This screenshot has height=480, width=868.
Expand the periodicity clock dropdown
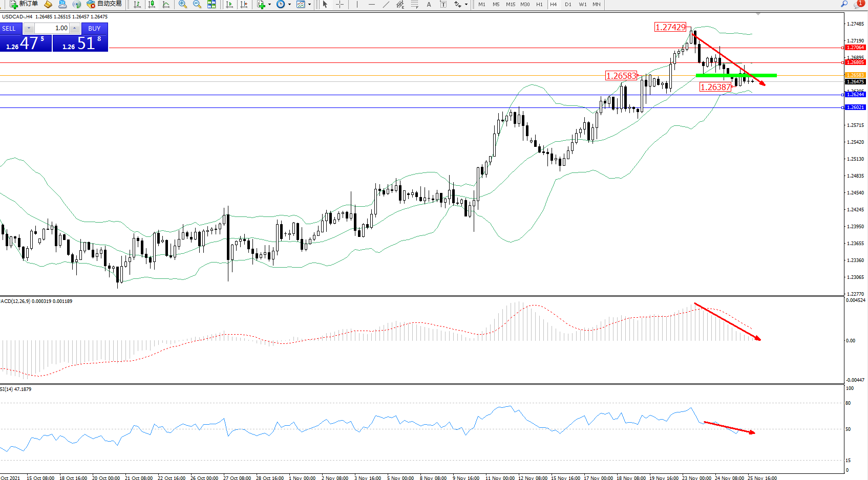(x=289, y=4)
